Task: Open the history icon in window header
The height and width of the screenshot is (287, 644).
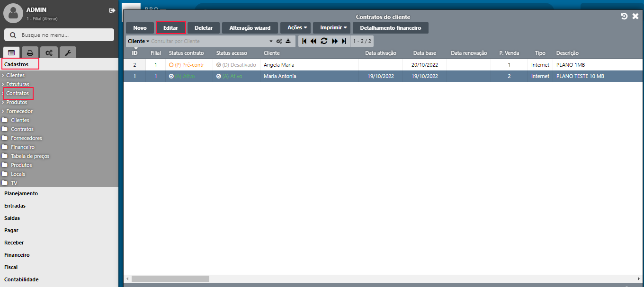Action: (x=624, y=17)
